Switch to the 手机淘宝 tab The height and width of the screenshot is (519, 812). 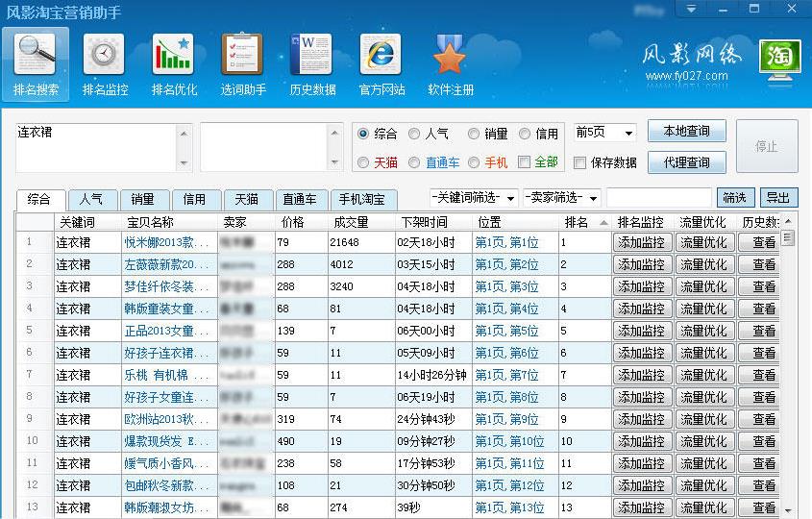[363, 200]
